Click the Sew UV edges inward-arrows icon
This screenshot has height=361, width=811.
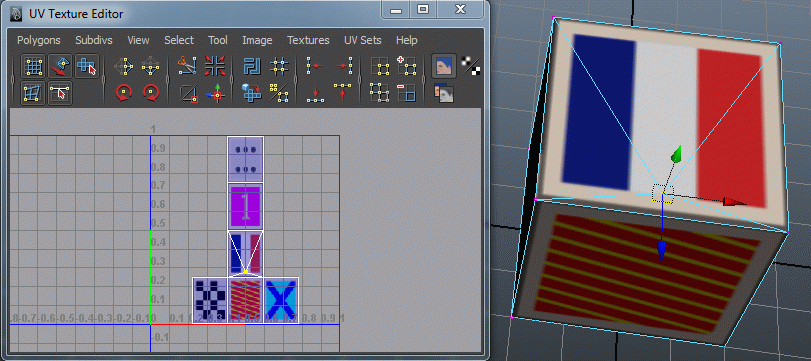tap(214, 66)
